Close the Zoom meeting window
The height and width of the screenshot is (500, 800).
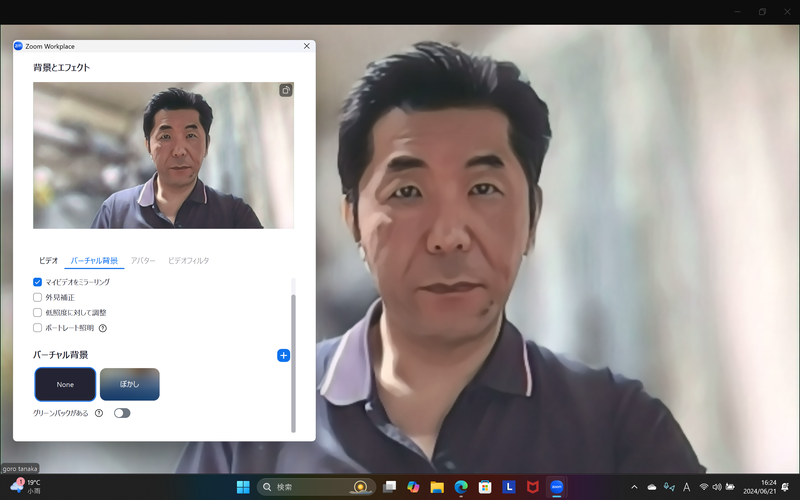(787, 12)
